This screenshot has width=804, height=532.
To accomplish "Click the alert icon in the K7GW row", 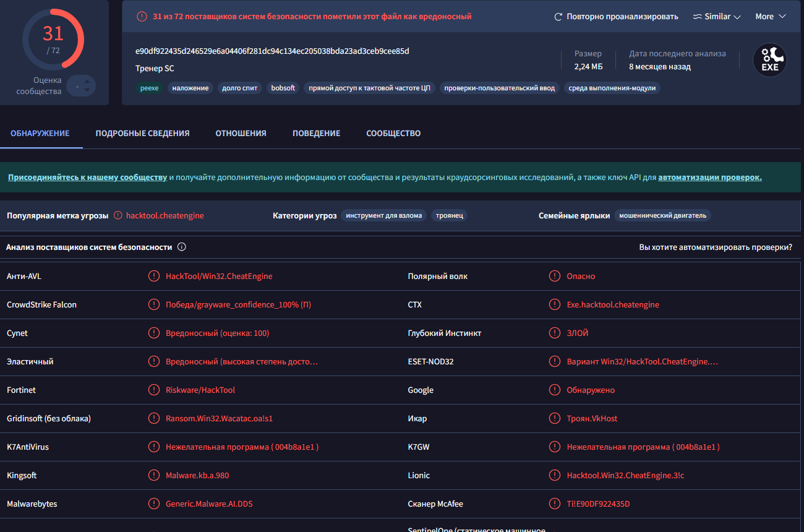I will coord(555,447).
